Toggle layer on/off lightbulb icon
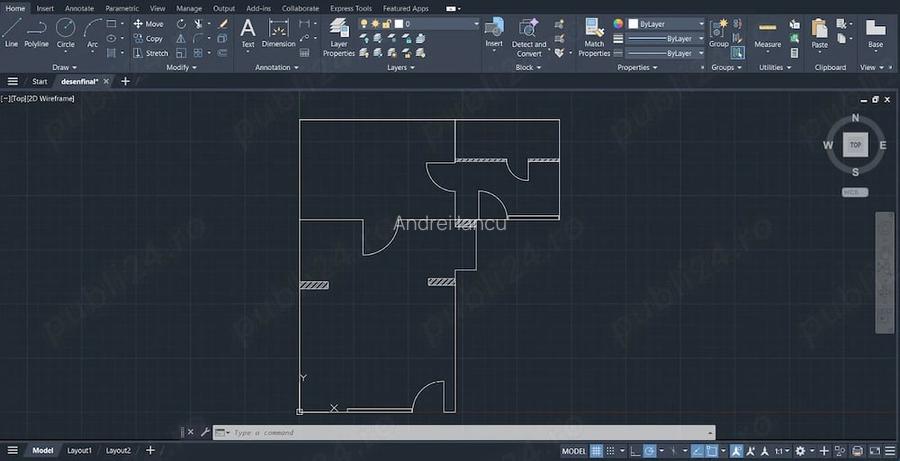 363,24
